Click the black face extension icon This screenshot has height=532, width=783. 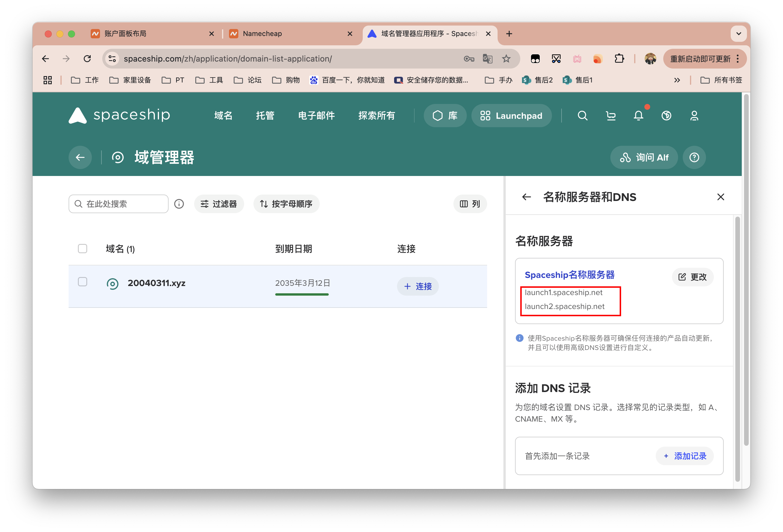point(535,59)
